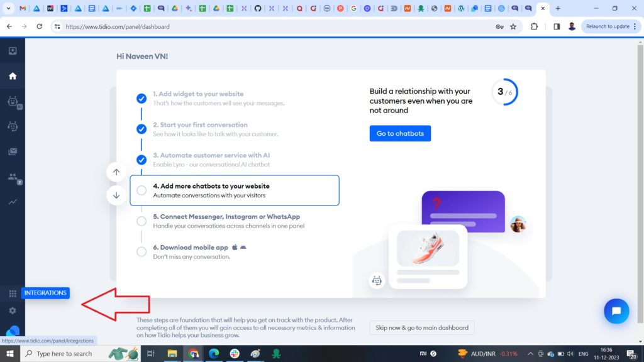Open the site info icon beside URL

coord(57,26)
